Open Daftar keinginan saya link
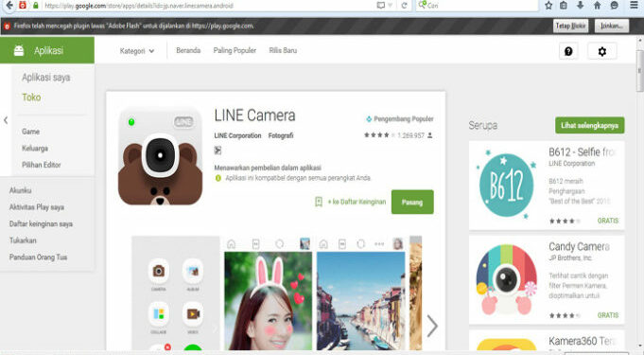The height and width of the screenshot is (355, 644). pos(41,223)
